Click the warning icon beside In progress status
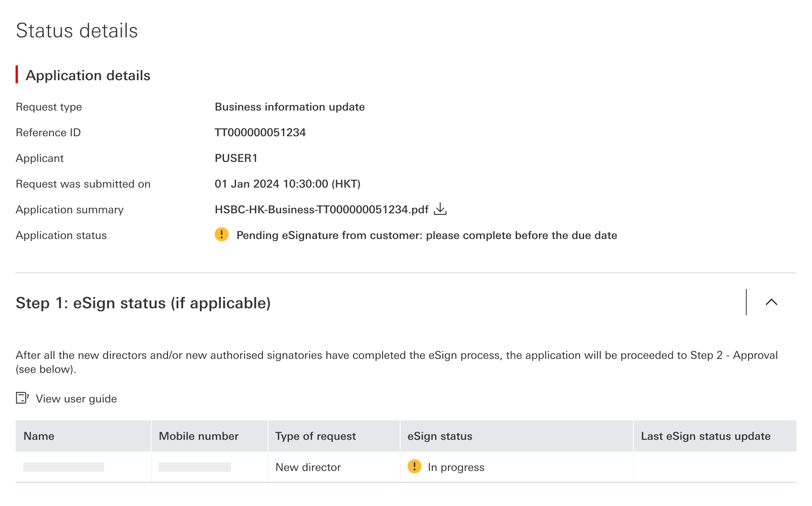812x506 pixels. (415, 466)
